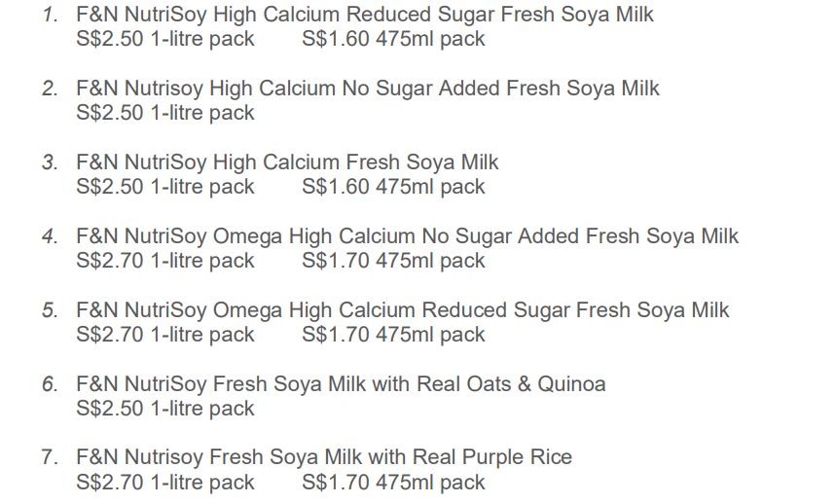Viewport: 835px width, 504px height.
Task: Select the S$2.50 1-litre pack price under item 2
Action: coord(165,113)
